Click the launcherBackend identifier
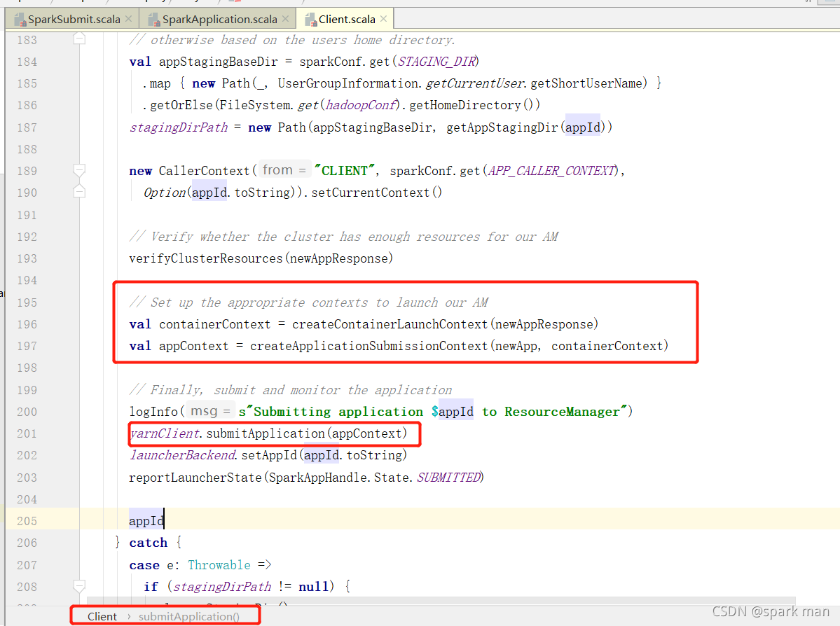Image resolution: width=840 pixels, height=626 pixels. coord(182,455)
